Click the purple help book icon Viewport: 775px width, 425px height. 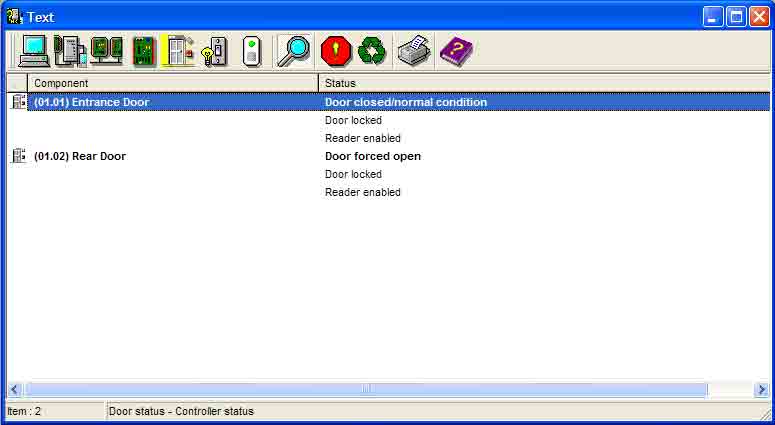[x=456, y=51]
